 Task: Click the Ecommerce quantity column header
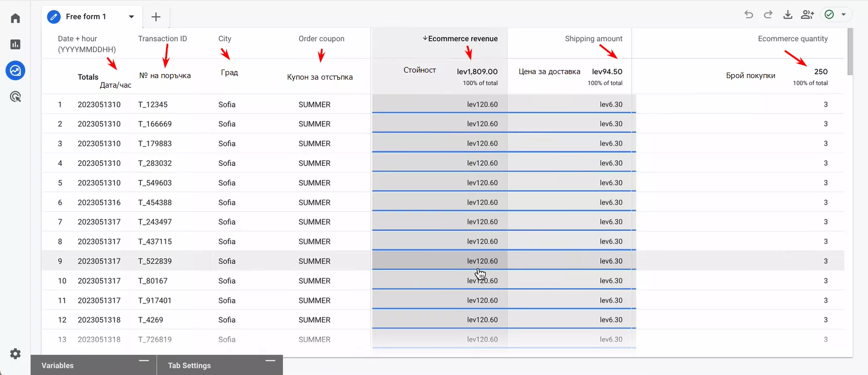tap(793, 39)
